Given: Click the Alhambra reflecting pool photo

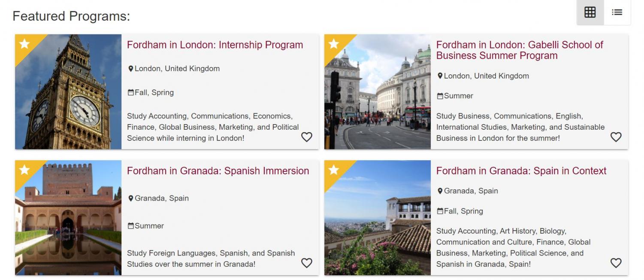Looking at the screenshot, I should click(69, 223).
